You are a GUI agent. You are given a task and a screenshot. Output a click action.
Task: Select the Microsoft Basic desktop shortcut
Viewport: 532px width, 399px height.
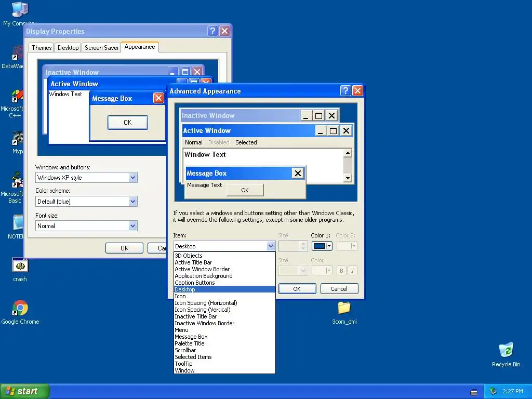(16, 180)
